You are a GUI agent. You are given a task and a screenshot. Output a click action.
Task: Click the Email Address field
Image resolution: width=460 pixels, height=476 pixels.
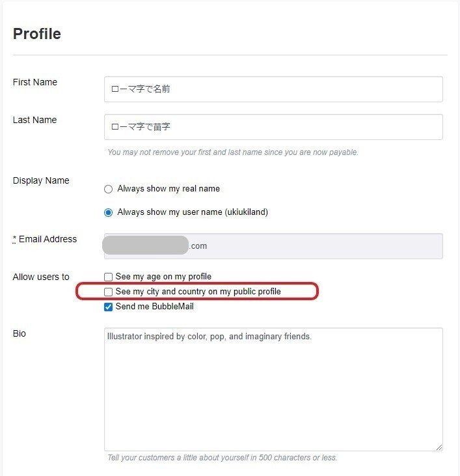click(273, 246)
